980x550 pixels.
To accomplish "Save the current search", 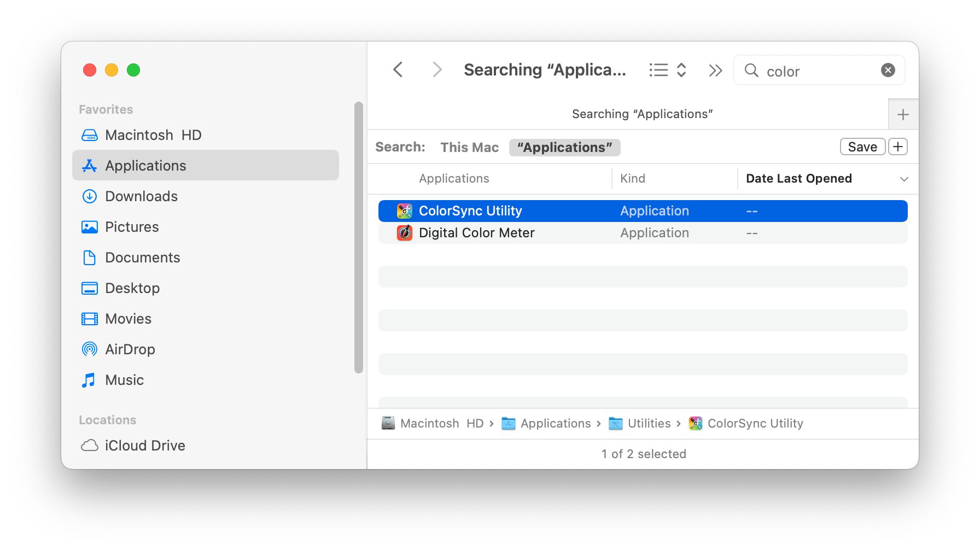I will click(x=862, y=147).
